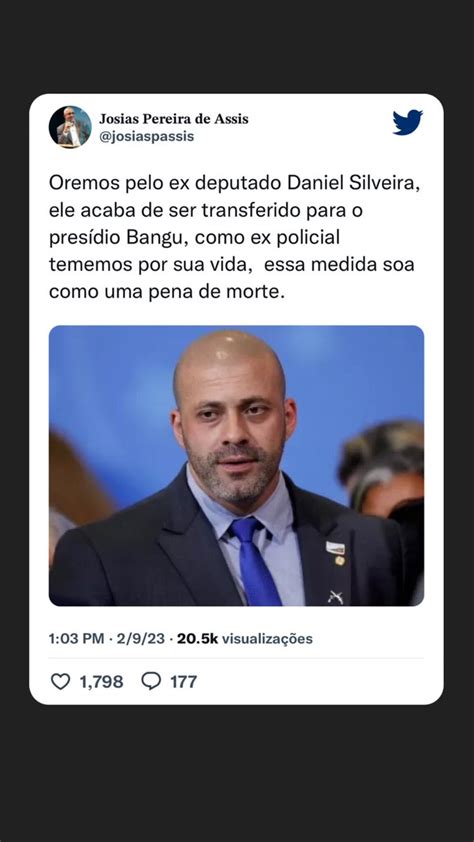Open the @josiaspassis handle
The image size is (474, 842).
pyautogui.click(x=146, y=136)
